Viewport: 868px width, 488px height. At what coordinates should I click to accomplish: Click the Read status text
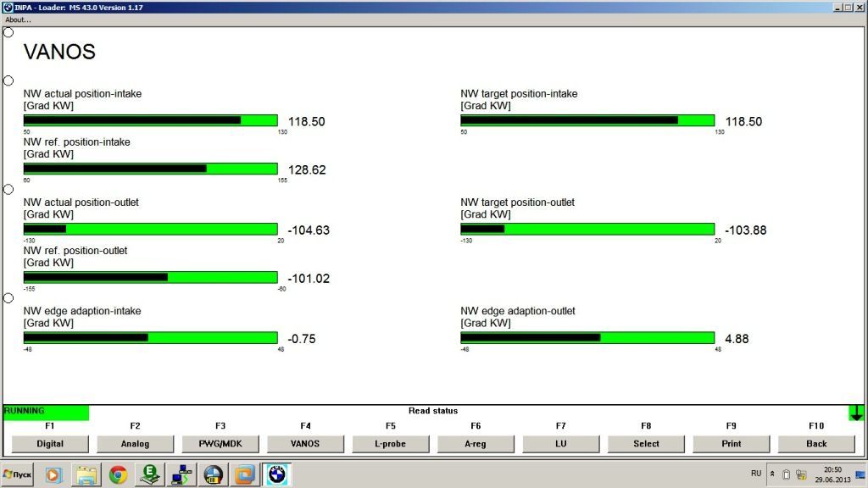click(433, 411)
